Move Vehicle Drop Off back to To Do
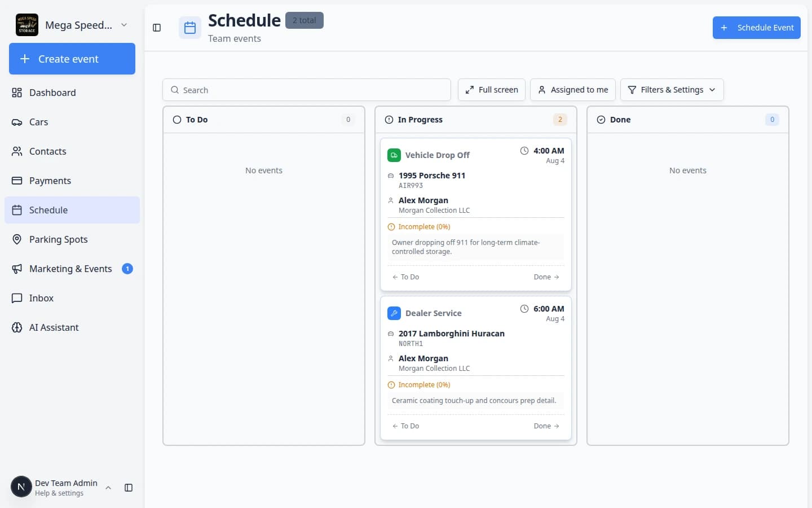This screenshot has width=812, height=508. click(x=405, y=277)
